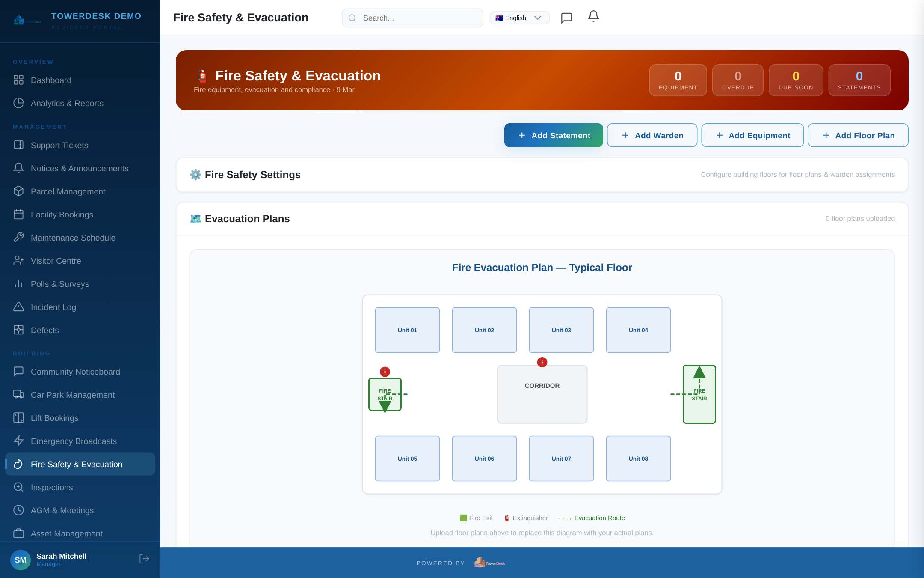Open the notifications bell
Image resolution: width=924 pixels, height=578 pixels.
[x=593, y=17]
